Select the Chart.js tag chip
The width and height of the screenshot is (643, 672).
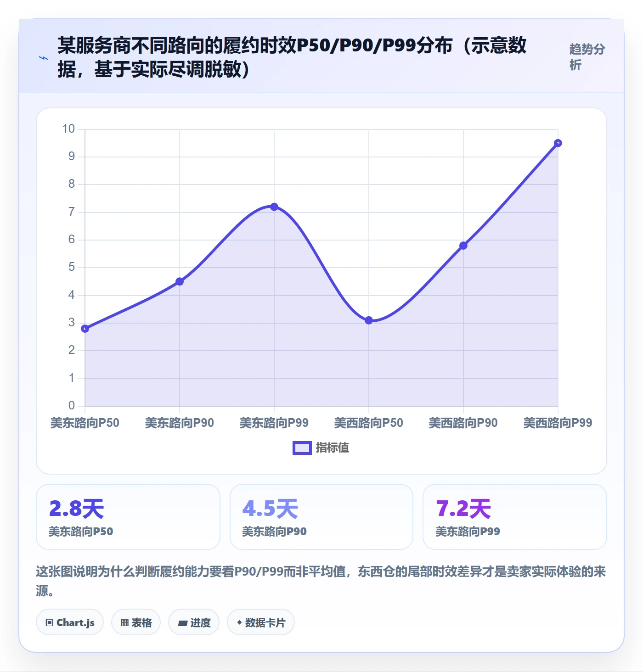tap(70, 622)
